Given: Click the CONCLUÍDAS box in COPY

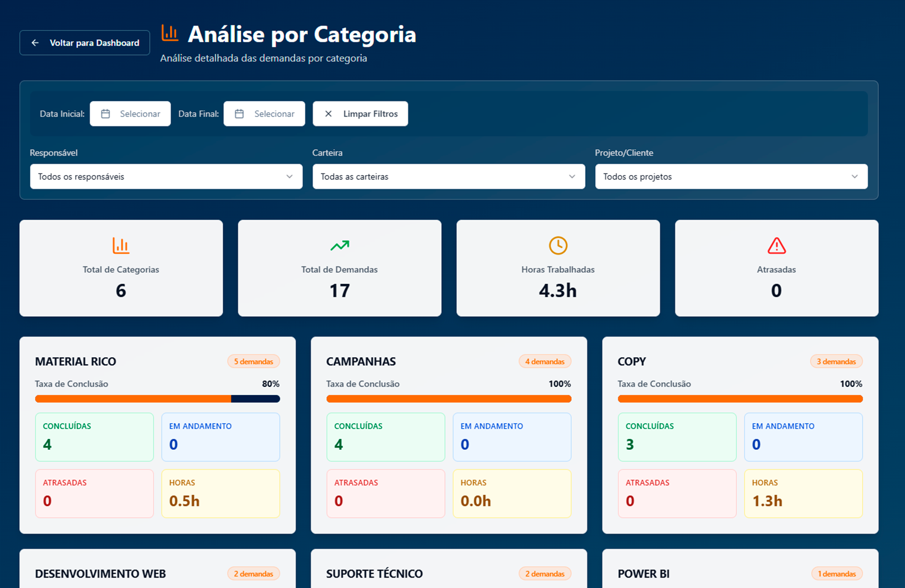Looking at the screenshot, I should tap(677, 437).
